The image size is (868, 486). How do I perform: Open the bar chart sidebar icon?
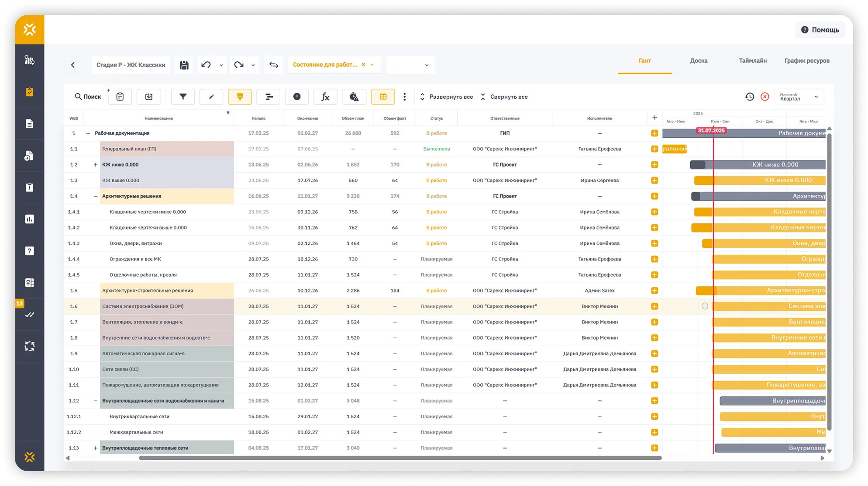pyautogui.click(x=30, y=219)
